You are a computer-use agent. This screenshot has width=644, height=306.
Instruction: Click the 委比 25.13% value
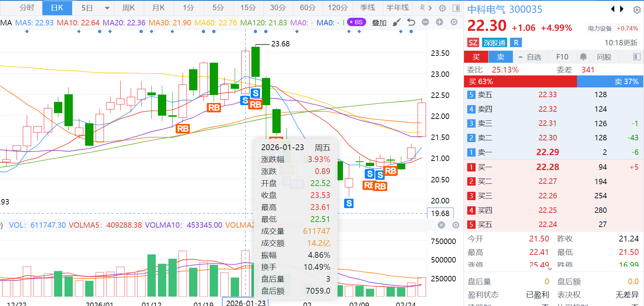[505, 70]
